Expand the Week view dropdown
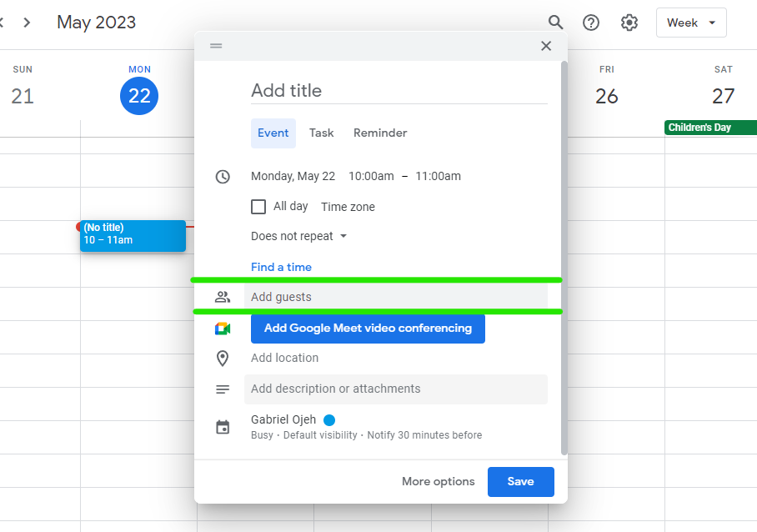This screenshot has width=757, height=532. click(x=691, y=23)
